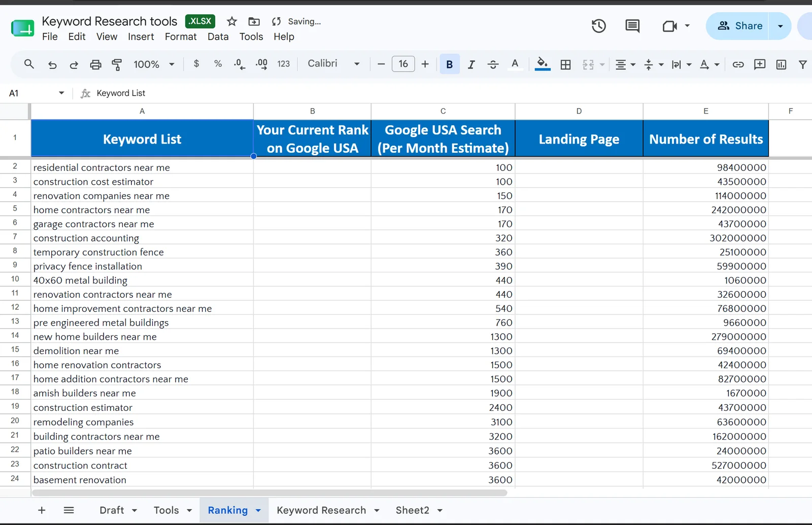Viewport: 812px width, 525px height.
Task: Open the Tools menu in menu bar
Action: pos(251,37)
